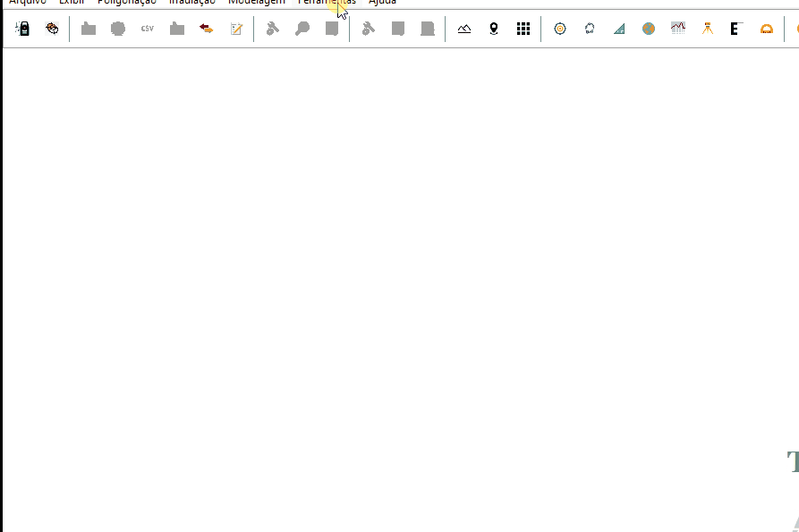Click the bold letter E icon

pyautogui.click(x=736, y=29)
